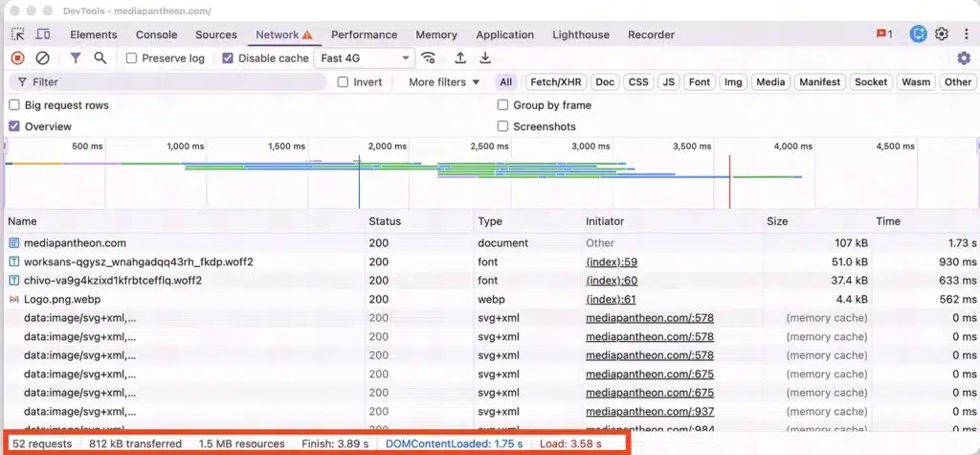Screen dimensions: 980x455
Task: Filter requests by Media type
Action: (770, 82)
